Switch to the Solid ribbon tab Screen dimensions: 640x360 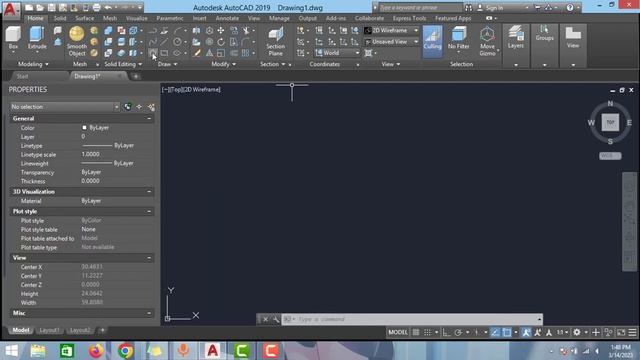point(60,18)
